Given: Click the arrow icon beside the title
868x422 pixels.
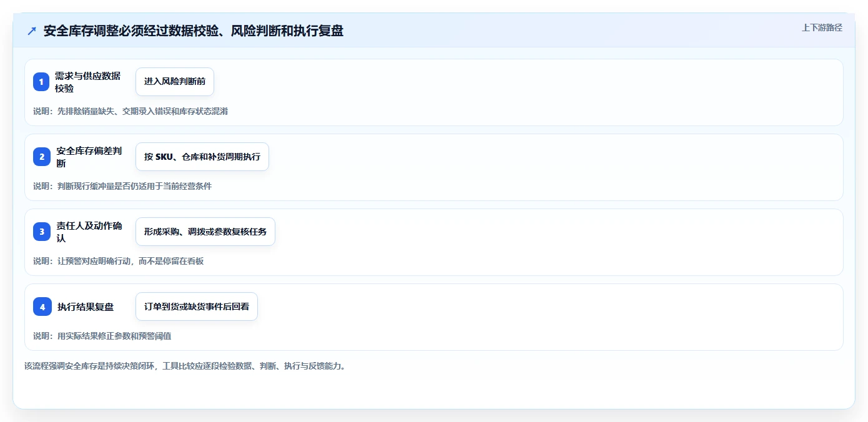Looking at the screenshot, I should tap(32, 31).
